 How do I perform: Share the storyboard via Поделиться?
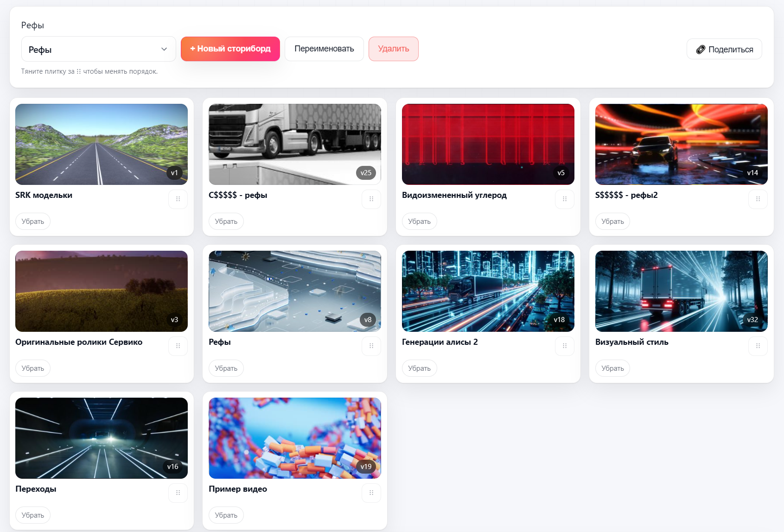click(x=724, y=49)
